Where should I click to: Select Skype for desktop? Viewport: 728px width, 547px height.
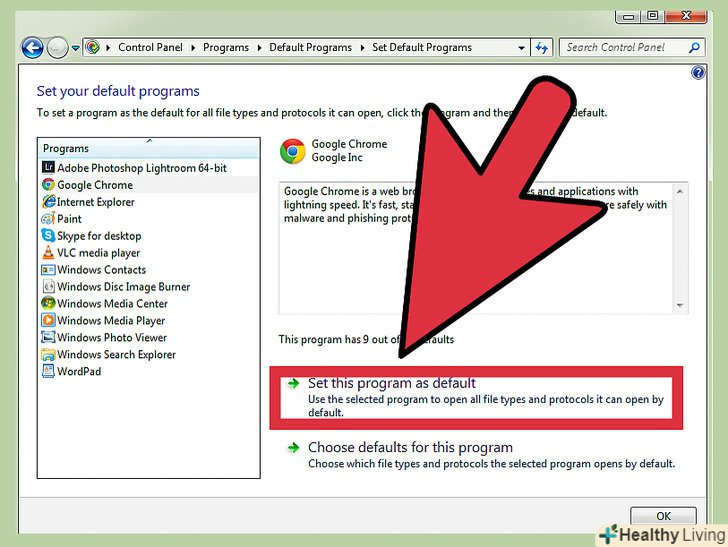pyautogui.click(x=99, y=236)
